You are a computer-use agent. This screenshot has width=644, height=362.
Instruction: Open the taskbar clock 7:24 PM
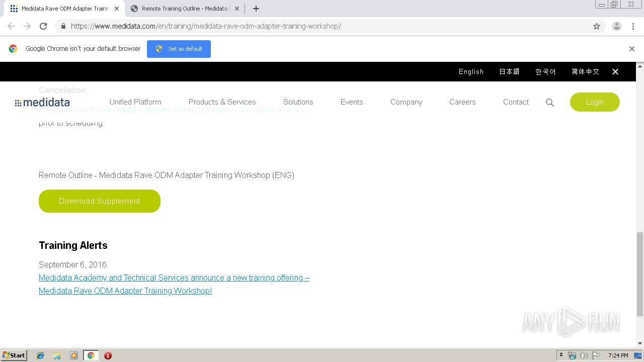(618, 355)
